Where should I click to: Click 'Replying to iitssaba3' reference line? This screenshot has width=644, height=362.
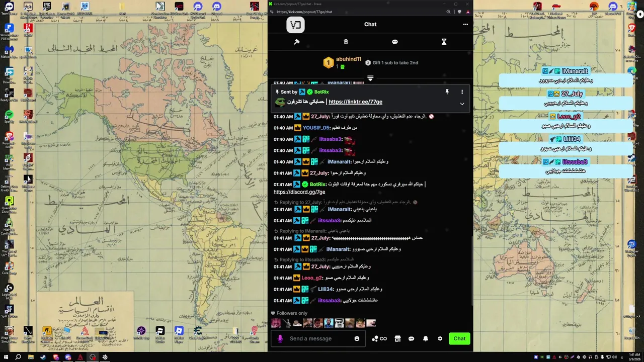pyautogui.click(x=313, y=259)
